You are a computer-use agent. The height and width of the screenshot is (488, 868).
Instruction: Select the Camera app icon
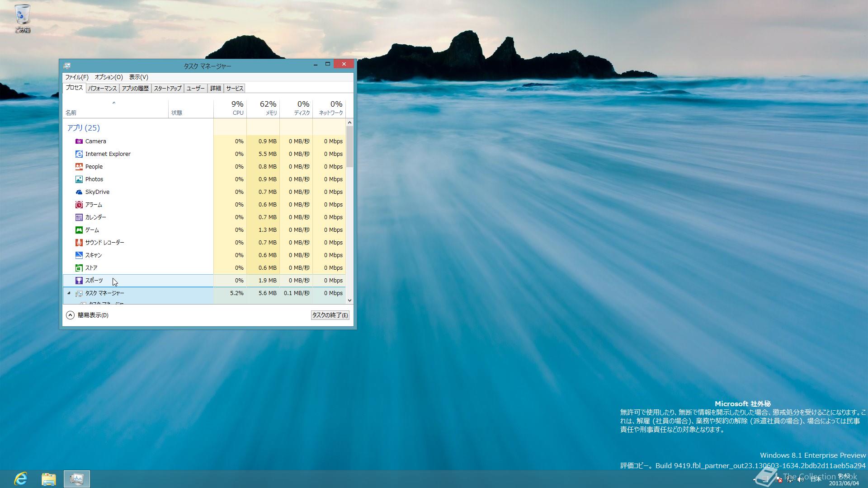pyautogui.click(x=79, y=141)
